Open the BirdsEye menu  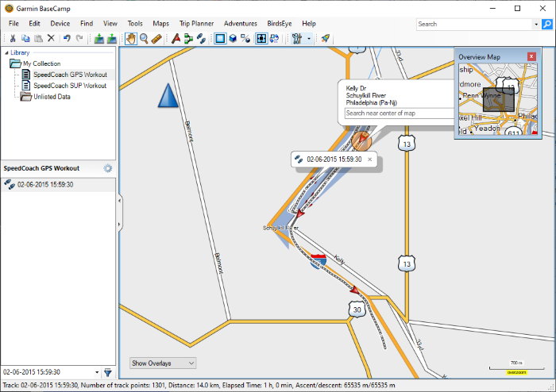click(279, 24)
